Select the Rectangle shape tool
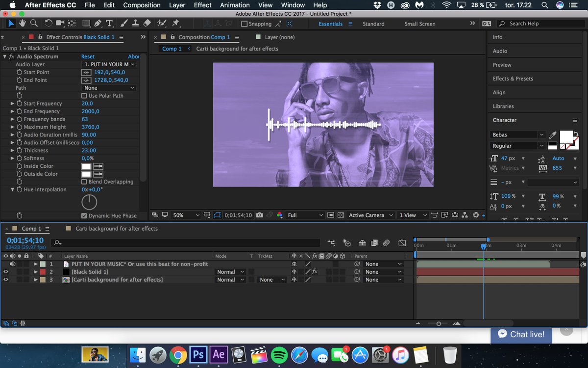This screenshot has width=588, height=368. pos(86,23)
